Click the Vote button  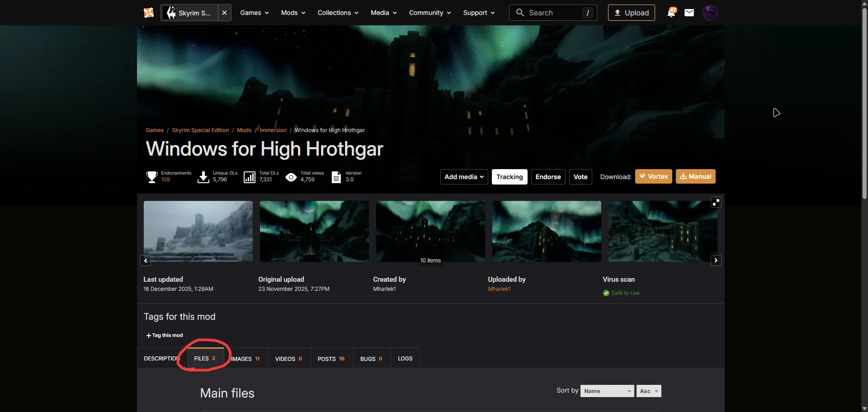click(580, 177)
